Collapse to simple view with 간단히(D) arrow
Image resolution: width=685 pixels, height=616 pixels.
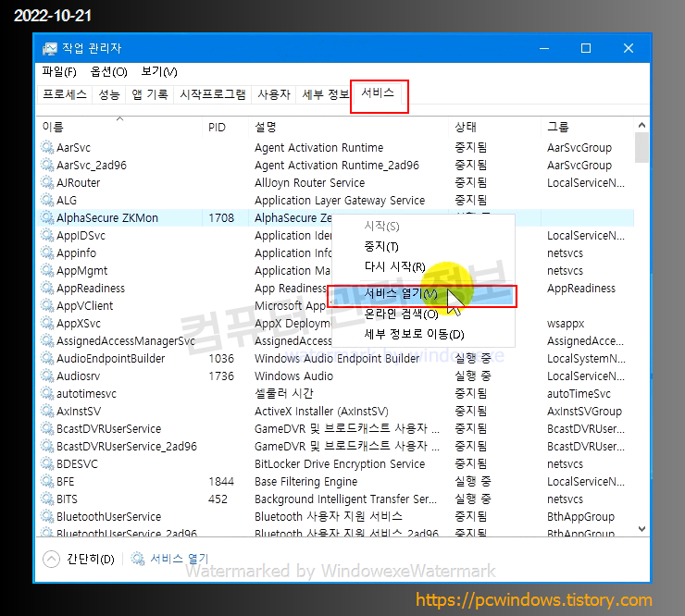51,559
